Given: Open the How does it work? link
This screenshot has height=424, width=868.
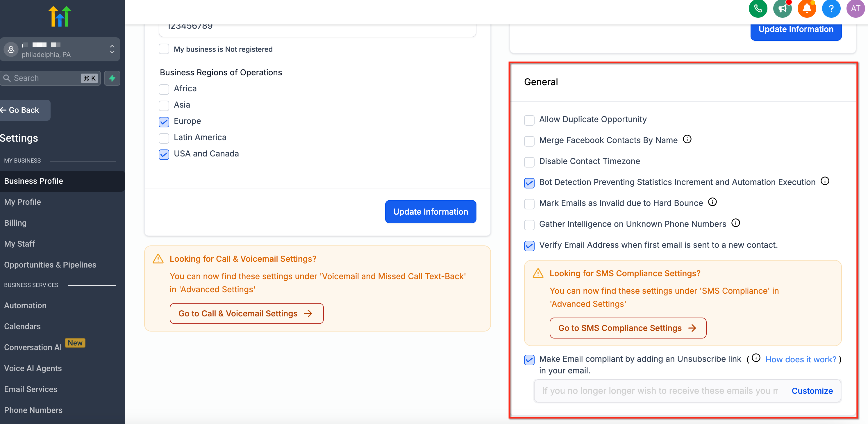Looking at the screenshot, I should (x=800, y=359).
